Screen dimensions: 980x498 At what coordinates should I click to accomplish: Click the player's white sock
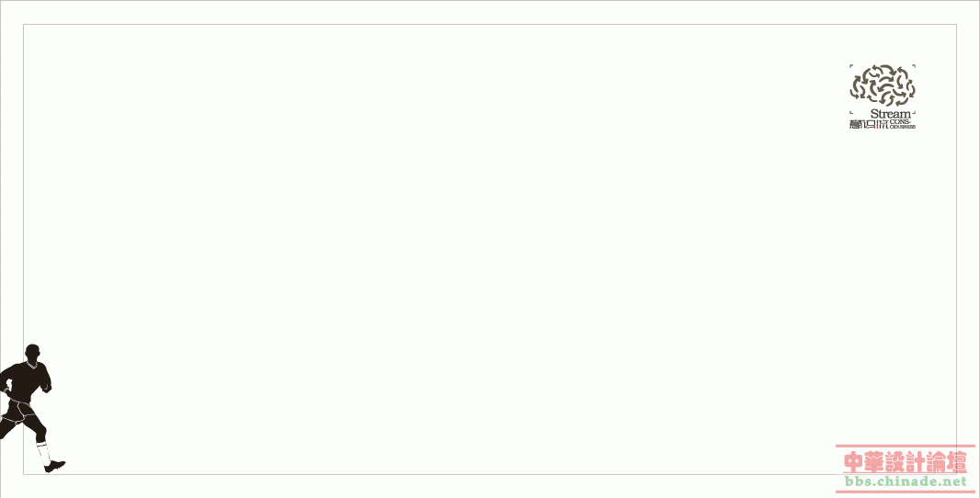click(43, 454)
